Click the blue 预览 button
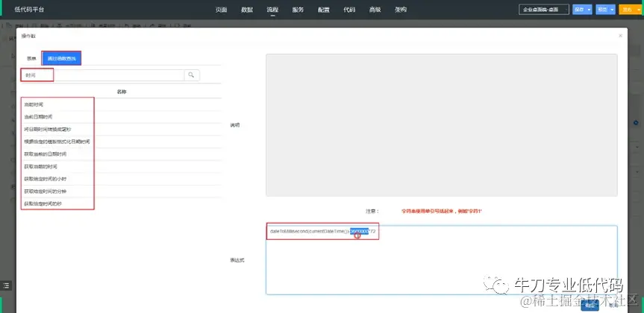Viewport: 644px width, 313px height. pyautogui.click(x=602, y=10)
